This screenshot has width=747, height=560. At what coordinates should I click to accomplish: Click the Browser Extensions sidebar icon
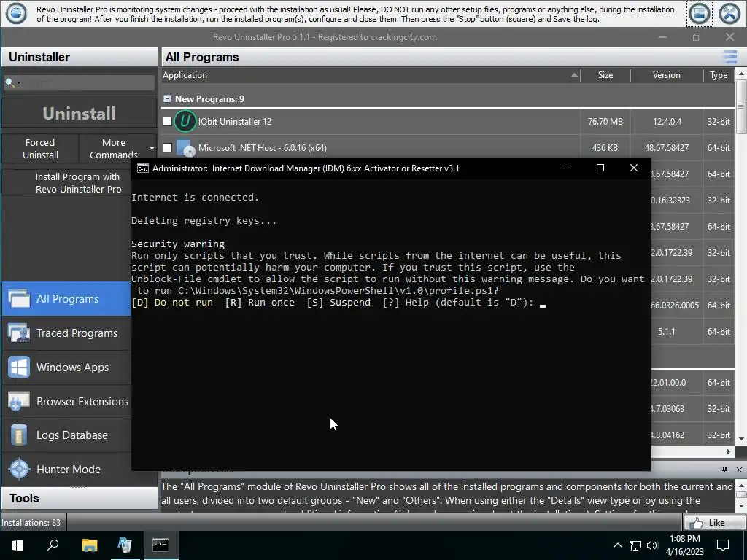[x=19, y=402]
